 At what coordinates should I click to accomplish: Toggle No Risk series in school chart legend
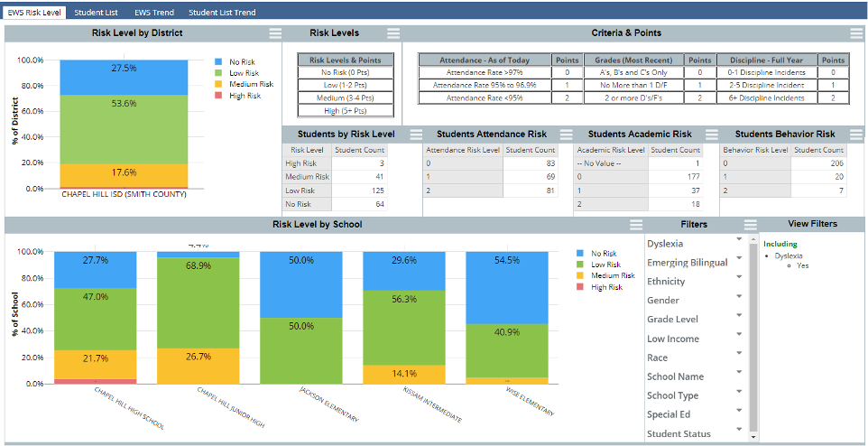(x=596, y=253)
